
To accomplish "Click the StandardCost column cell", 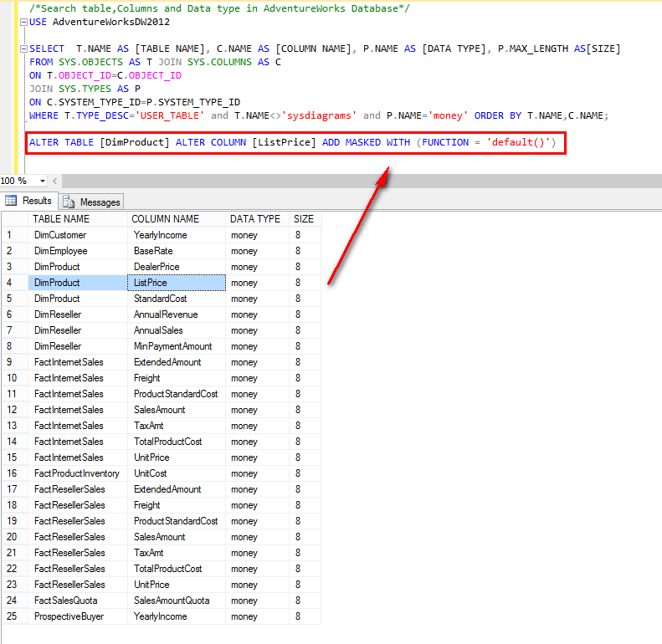I will (x=177, y=299).
